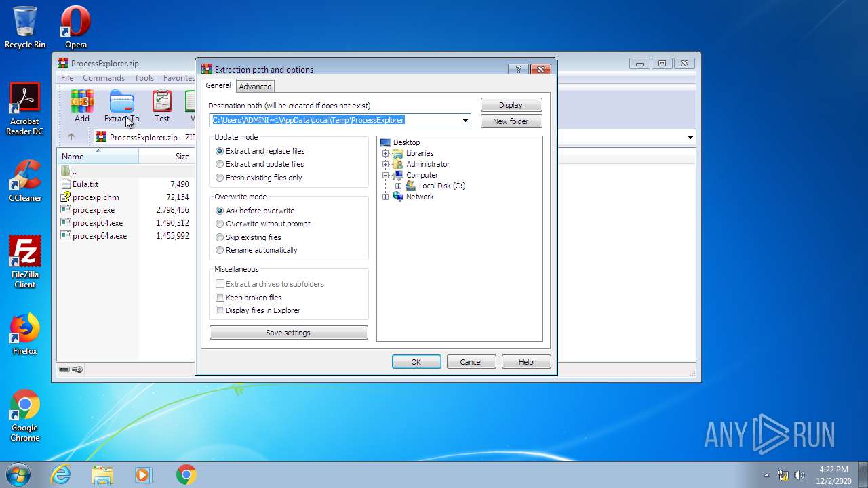This screenshot has height=488, width=868.
Task: Expand the Libraries tree node
Action: (x=385, y=153)
